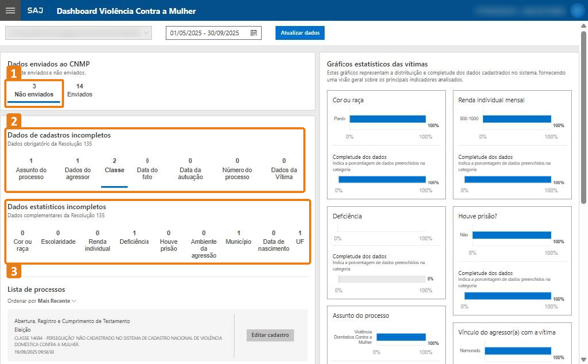
Task: Click the user avatar in header
Action: pos(576,10)
